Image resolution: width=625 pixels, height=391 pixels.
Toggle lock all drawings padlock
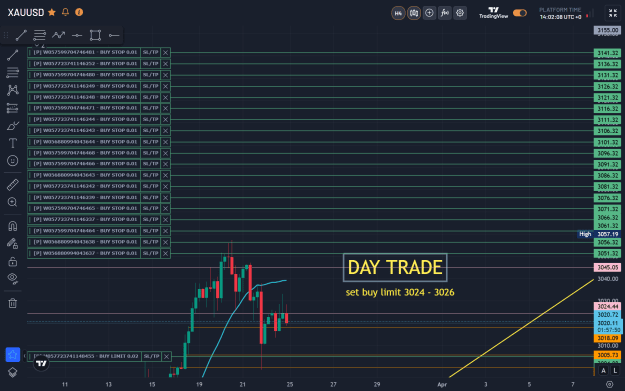coord(13,261)
